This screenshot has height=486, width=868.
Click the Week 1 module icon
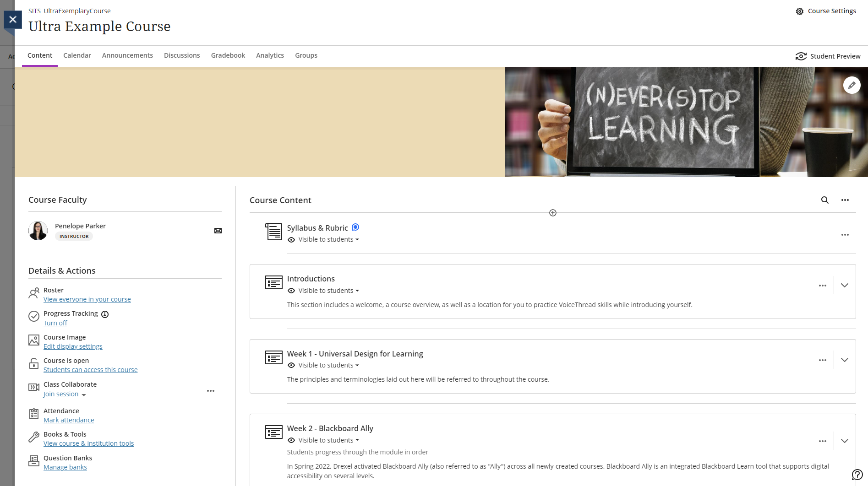[x=273, y=357]
